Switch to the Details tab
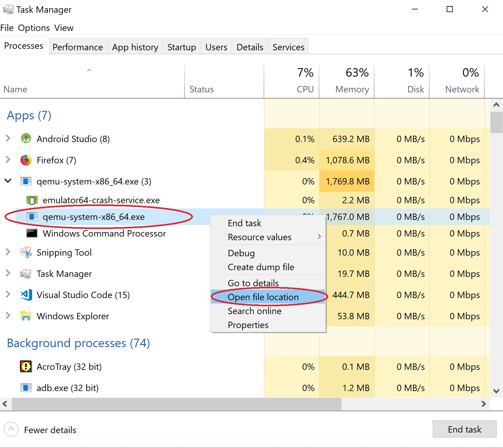 click(x=250, y=47)
